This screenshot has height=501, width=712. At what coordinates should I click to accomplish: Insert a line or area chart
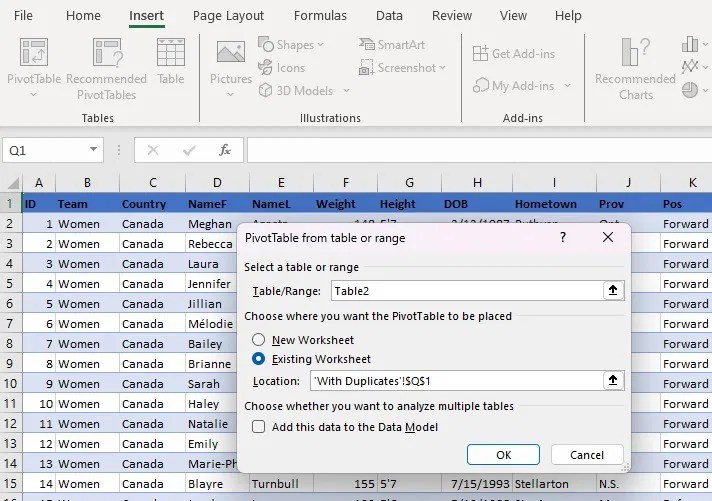click(x=690, y=67)
